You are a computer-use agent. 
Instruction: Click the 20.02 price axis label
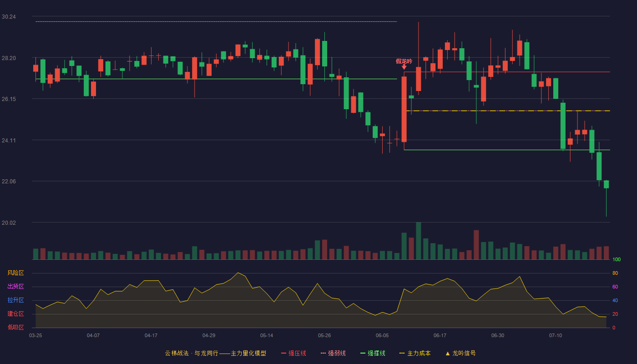coord(9,223)
